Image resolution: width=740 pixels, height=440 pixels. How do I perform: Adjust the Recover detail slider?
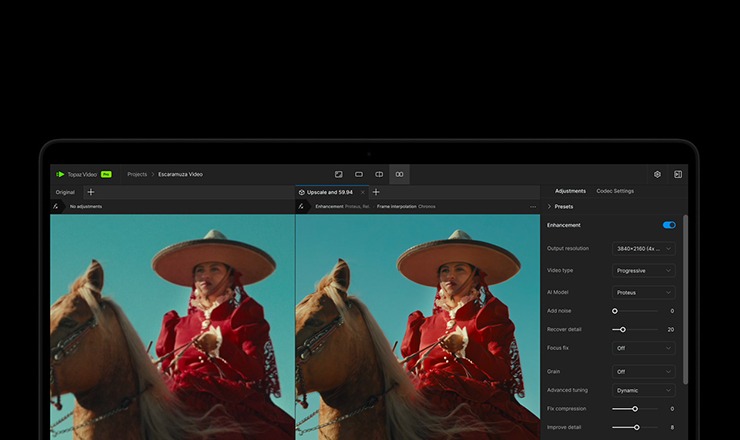point(635,330)
